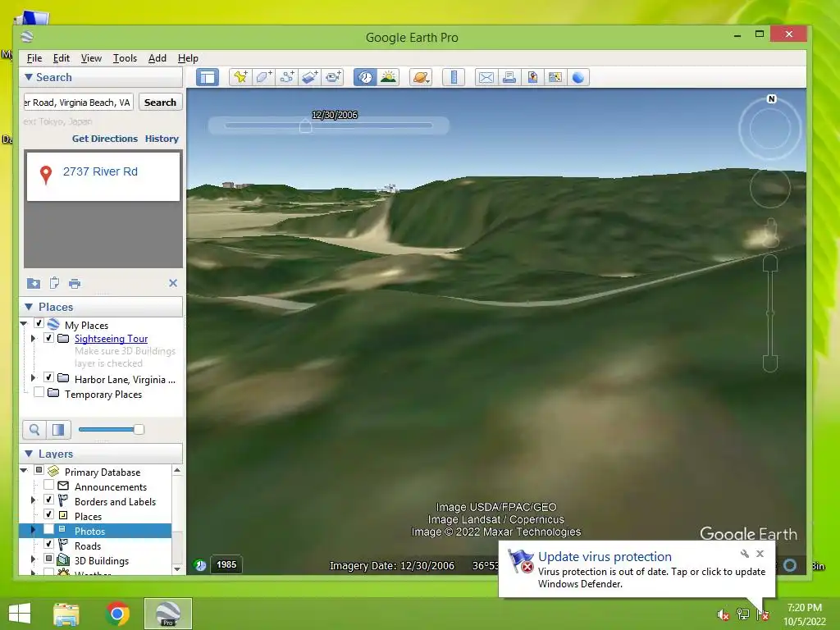Open the 2737 River Rd result

pos(100,171)
